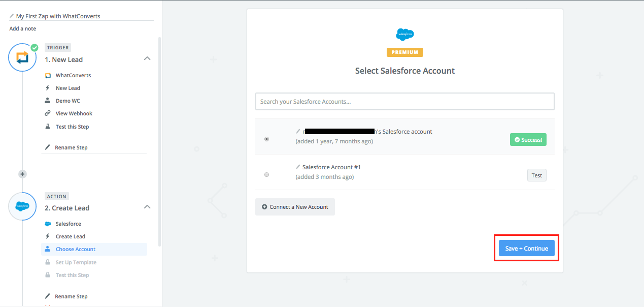Click checkmark icon inside Success! button

point(517,140)
